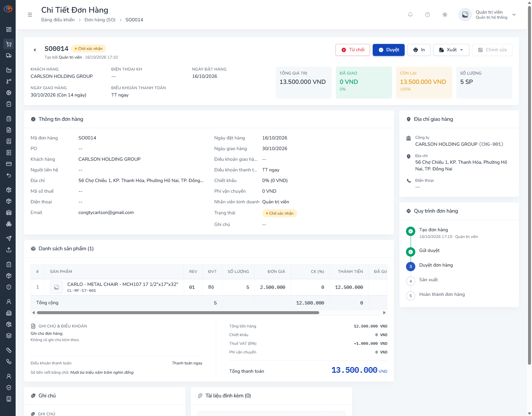The image size is (532, 416).
Task: Open the credit card sidebar icon
Action: coord(9,164)
